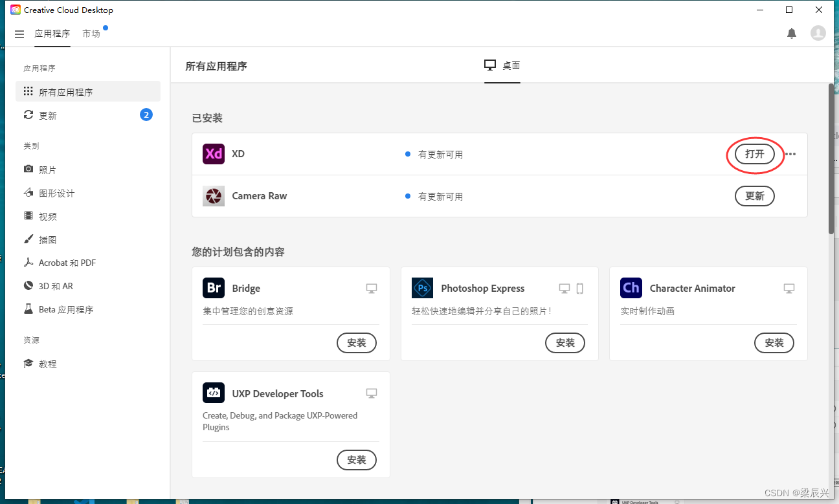
Task: Click the Bridge app icon
Action: click(214, 288)
